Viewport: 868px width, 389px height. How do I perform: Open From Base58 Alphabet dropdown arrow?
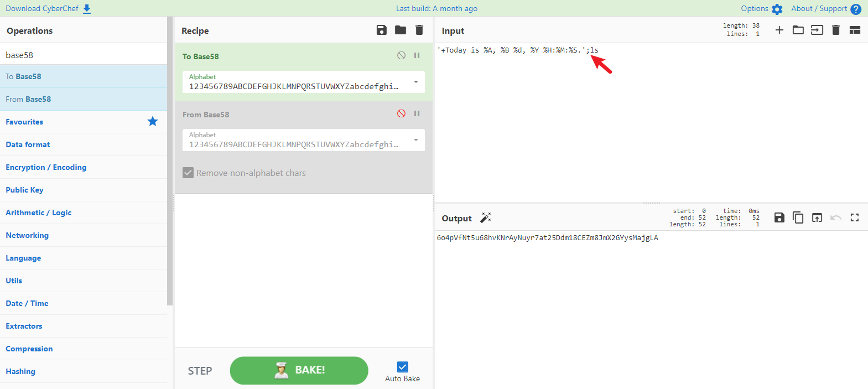416,140
